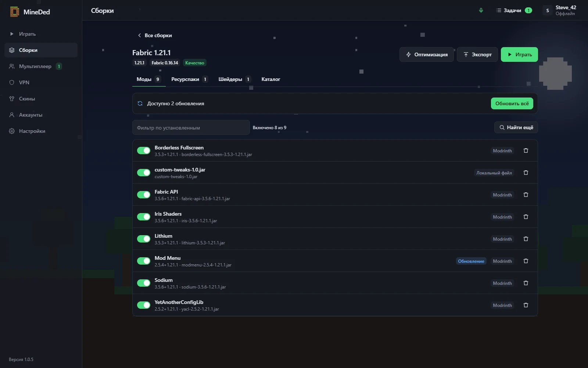Go back to Все сборки
588x368 pixels.
[155, 35]
